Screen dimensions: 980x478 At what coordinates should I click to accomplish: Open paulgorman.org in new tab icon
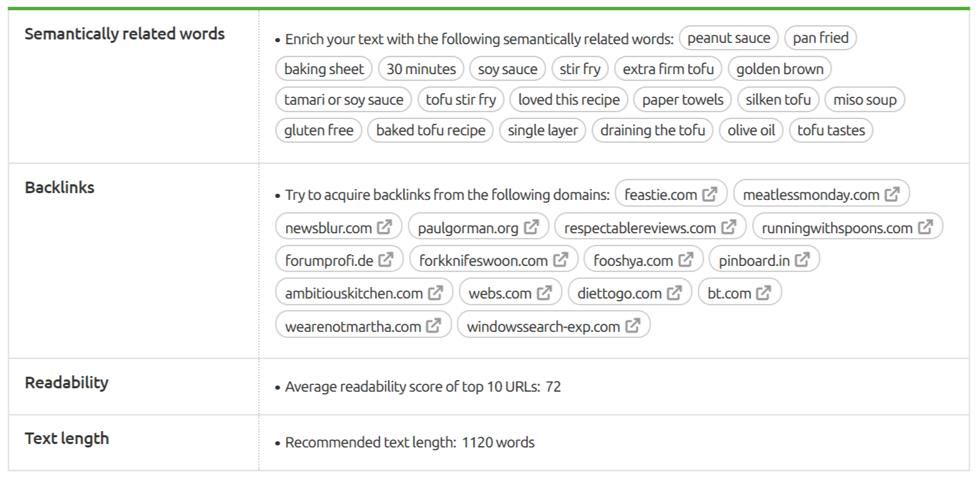click(530, 226)
